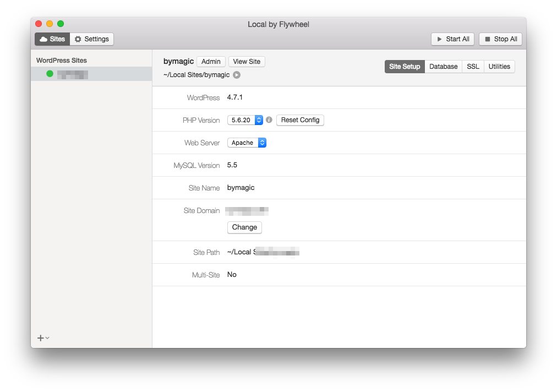Click the ~/Local Sites/bymagic path text
The width and height of the screenshot is (557, 392).
point(196,75)
